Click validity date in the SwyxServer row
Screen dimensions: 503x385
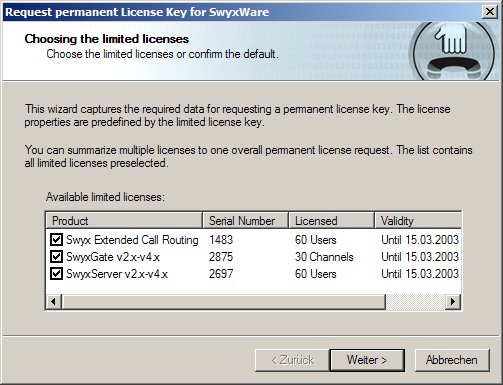420,274
